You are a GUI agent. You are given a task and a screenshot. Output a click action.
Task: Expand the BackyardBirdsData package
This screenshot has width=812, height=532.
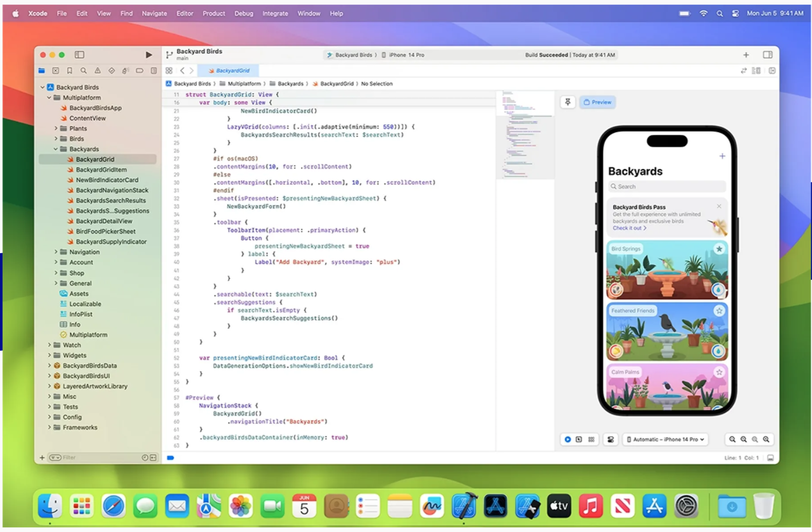click(x=49, y=366)
